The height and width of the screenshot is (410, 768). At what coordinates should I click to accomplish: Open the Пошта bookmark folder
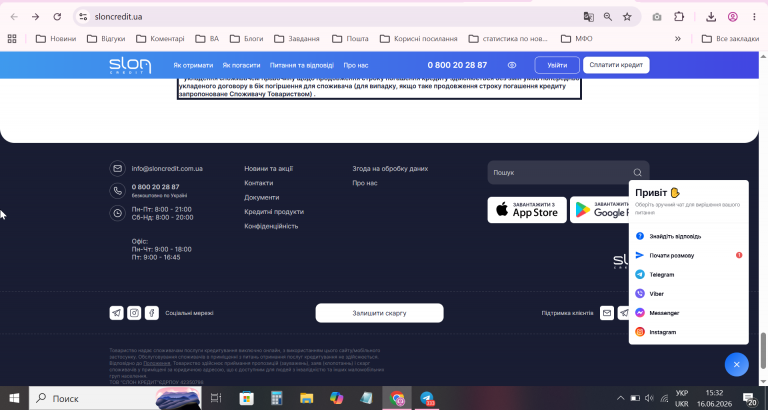tap(350, 39)
